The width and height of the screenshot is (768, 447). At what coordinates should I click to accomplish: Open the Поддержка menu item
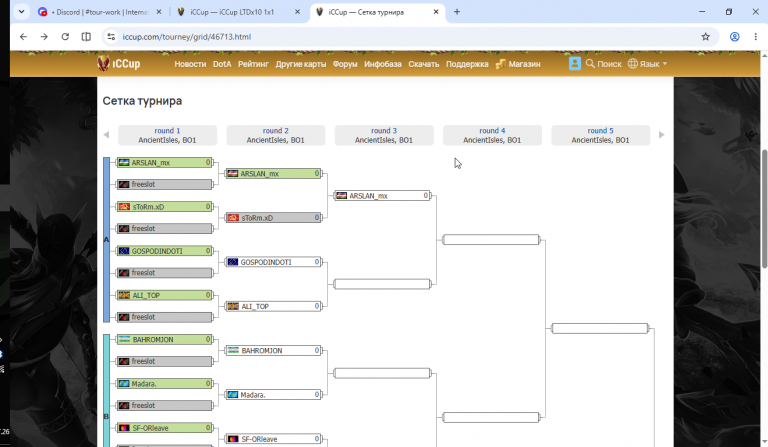coord(467,64)
